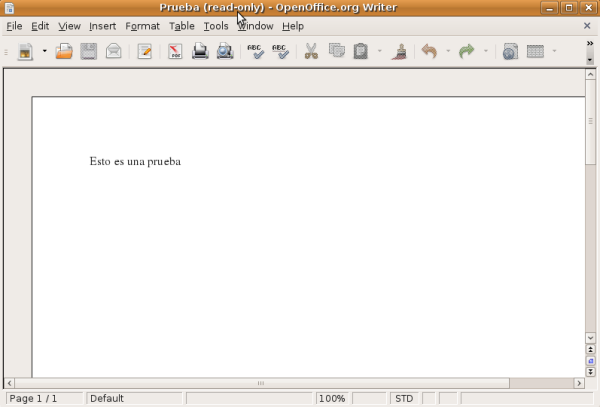Click the Default page style in status bar
Viewport: 600px width, 407px height.
pyautogui.click(x=135, y=399)
